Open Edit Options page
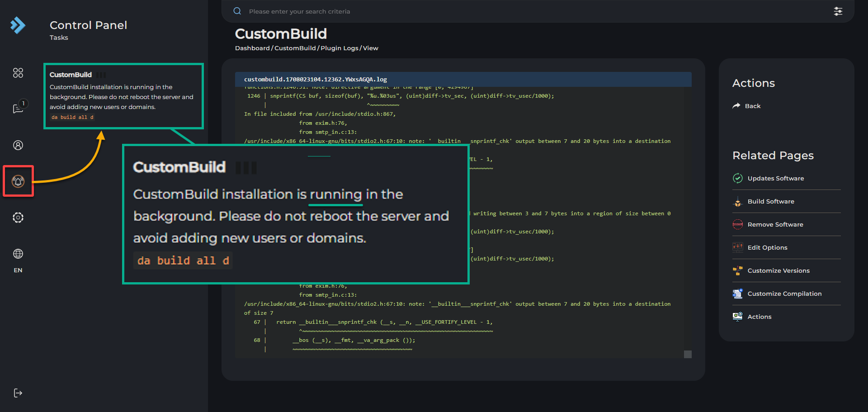The width and height of the screenshot is (868, 412). click(787, 247)
